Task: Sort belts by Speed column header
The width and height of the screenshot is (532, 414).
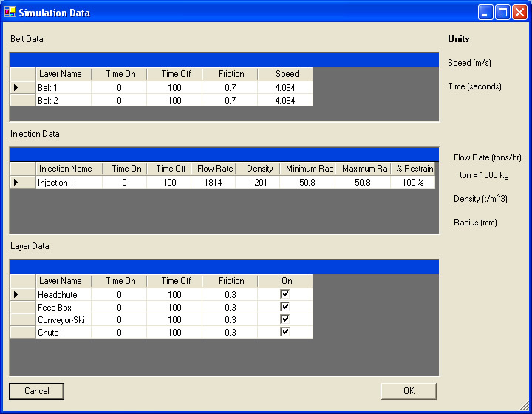Action: coord(287,74)
